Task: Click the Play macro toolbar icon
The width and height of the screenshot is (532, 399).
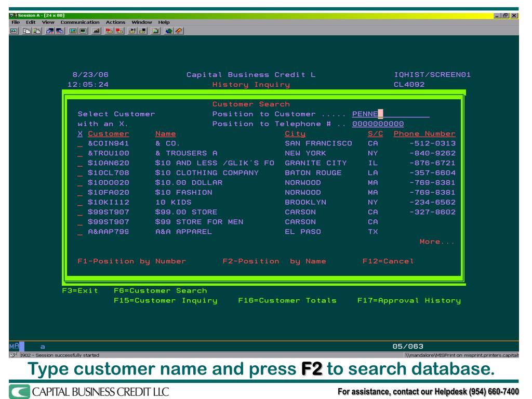Action: (x=132, y=31)
